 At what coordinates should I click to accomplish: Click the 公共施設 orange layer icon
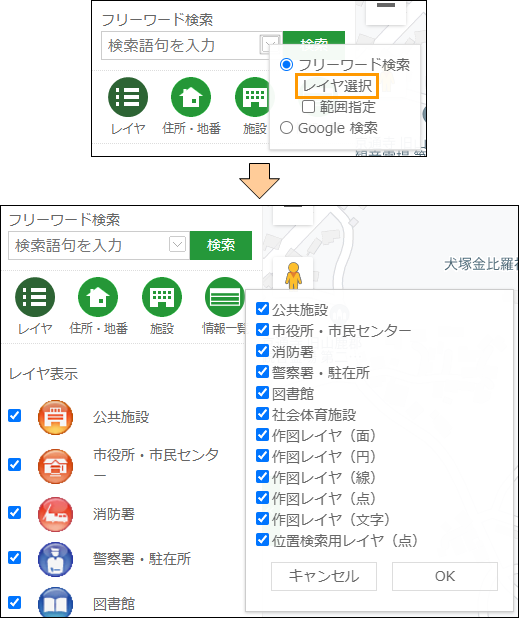click(55, 417)
